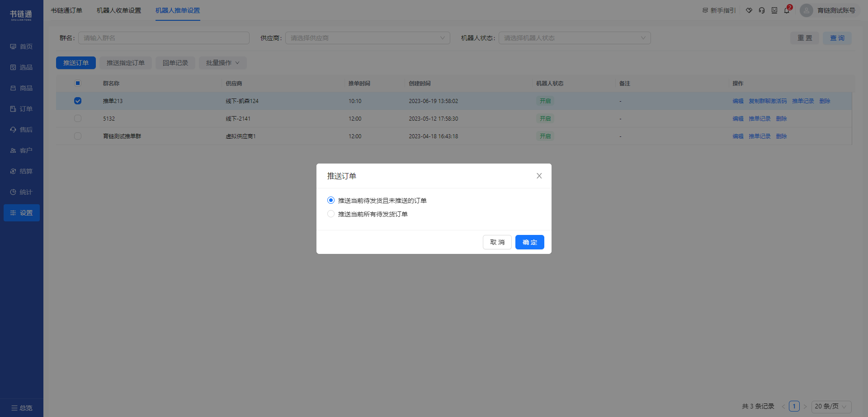868x417 pixels.
Task: Click 编辑 for the 育链测试推单群 row
Action: click(x=738, y=136)
